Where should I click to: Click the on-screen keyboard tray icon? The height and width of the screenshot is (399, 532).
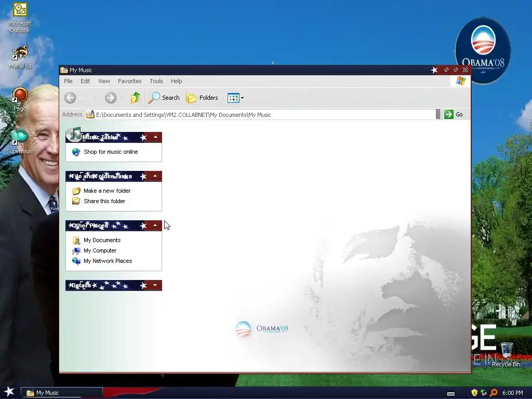(451, 393)
